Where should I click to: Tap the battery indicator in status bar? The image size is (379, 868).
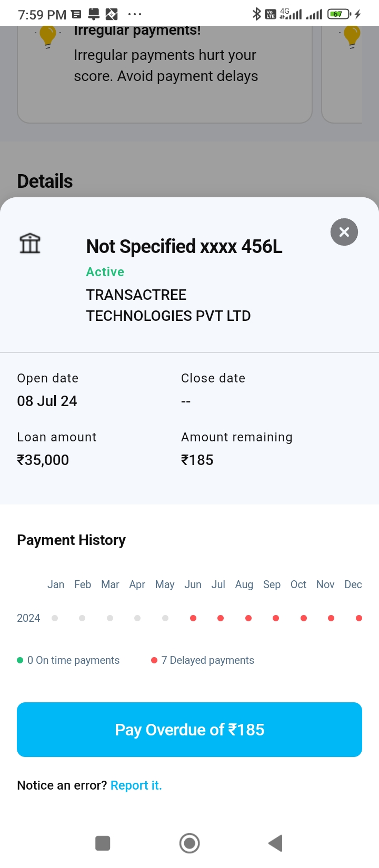coord(338,14)
